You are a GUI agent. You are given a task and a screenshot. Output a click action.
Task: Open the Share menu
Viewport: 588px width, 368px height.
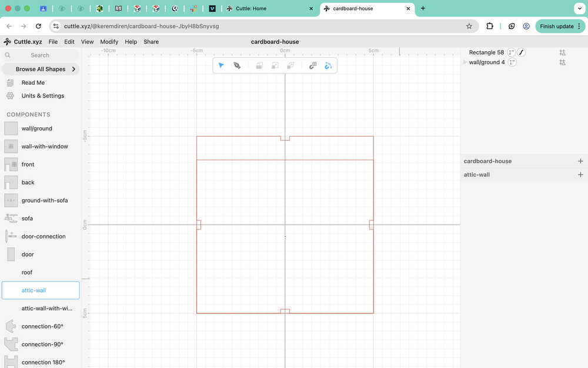151,42
